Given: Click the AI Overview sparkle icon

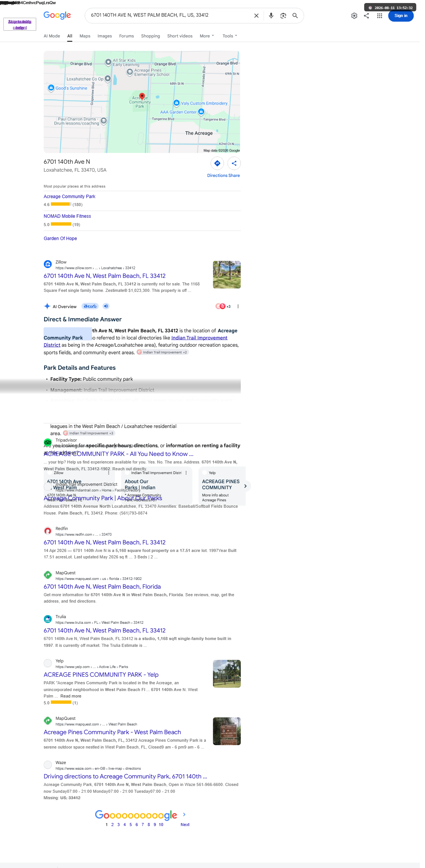Looking at the screenshot, I should click(x=47, y=306).
